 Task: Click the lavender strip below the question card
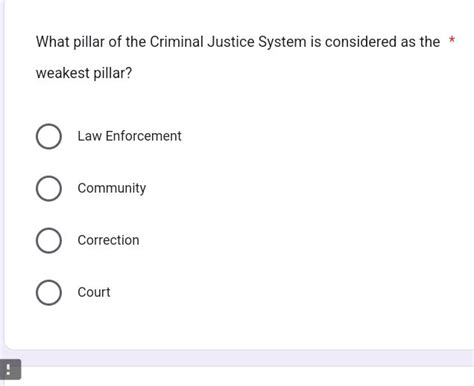[247, 359]
